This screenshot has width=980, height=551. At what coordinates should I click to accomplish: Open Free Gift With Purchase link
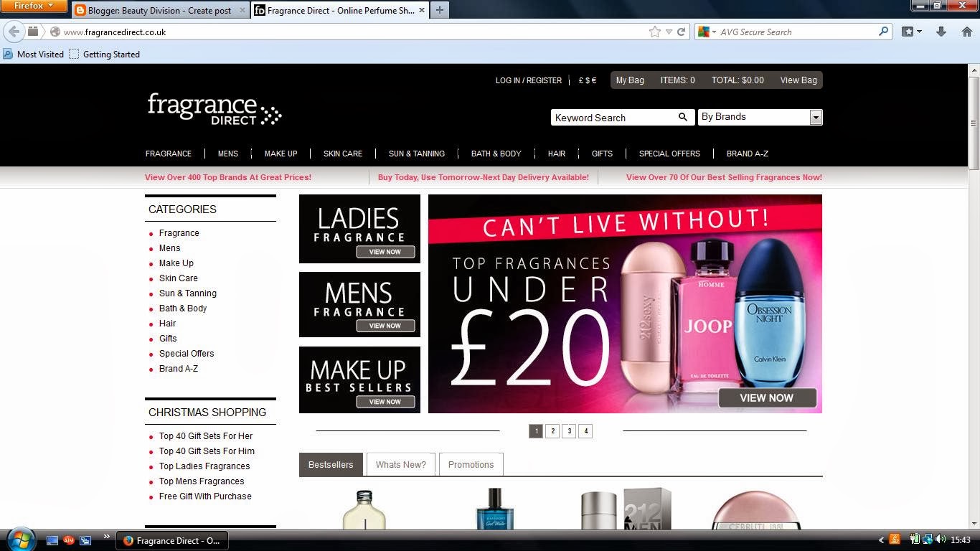point(205,496)
